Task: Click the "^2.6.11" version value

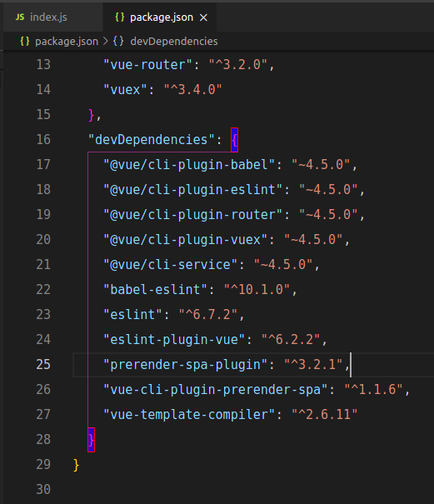Action: [x=325, y=415]
